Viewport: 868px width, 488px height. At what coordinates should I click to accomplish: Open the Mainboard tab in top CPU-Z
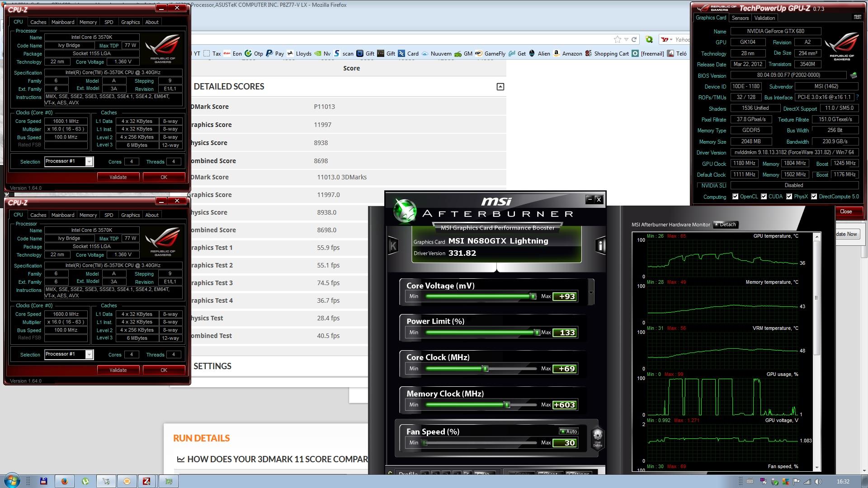[x=63, y=22]
